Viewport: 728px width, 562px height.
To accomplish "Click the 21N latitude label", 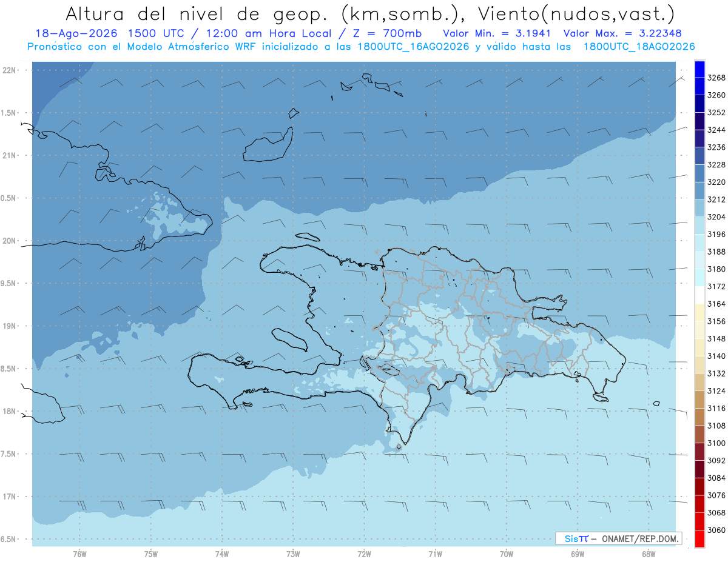I will pos(9,155).
